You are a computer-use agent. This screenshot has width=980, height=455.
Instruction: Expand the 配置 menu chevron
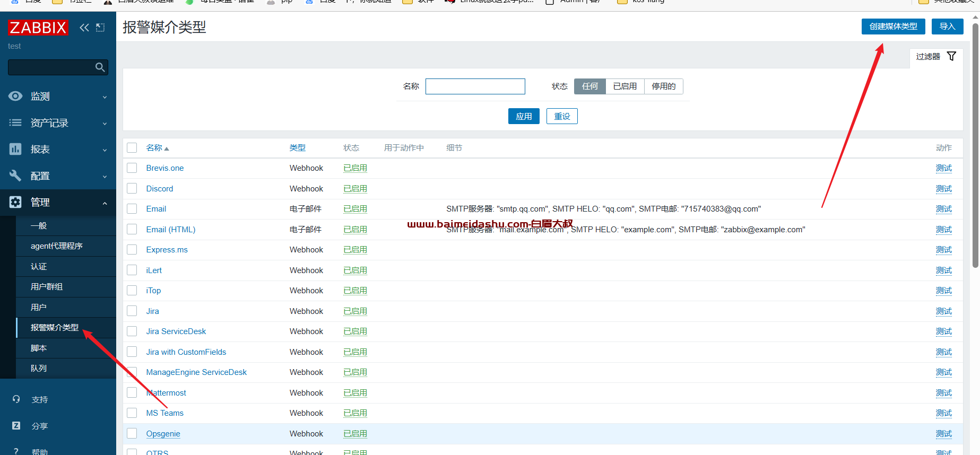pos(105,177)
